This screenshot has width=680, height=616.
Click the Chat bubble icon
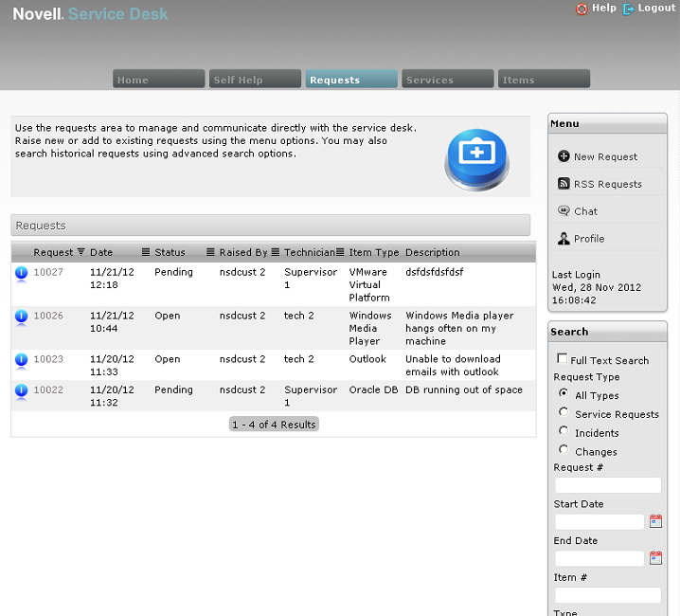564,210
